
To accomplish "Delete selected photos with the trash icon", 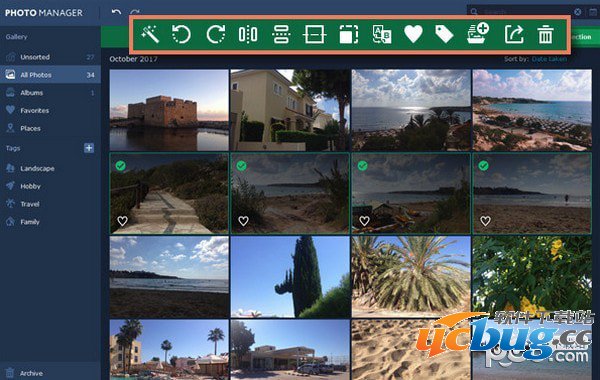I will point(545,34).
